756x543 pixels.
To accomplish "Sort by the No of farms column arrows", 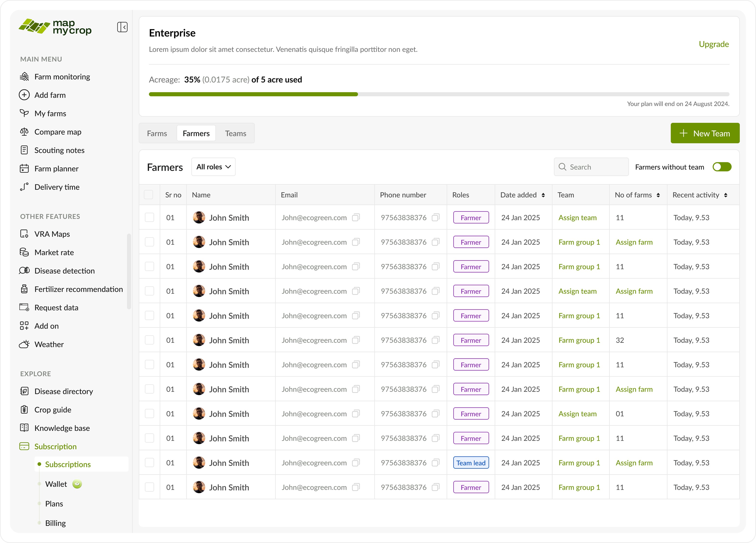I will [x=658, y=195].
